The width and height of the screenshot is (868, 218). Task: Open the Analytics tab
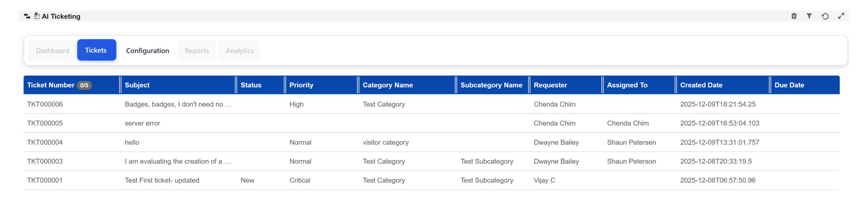pos(239,51)
